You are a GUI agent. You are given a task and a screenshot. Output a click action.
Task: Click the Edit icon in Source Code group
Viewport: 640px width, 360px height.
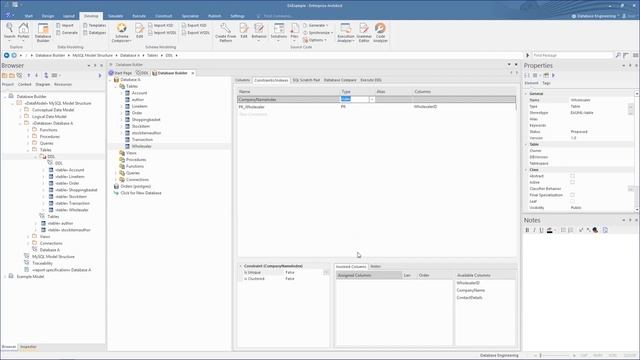coord(244,31)
